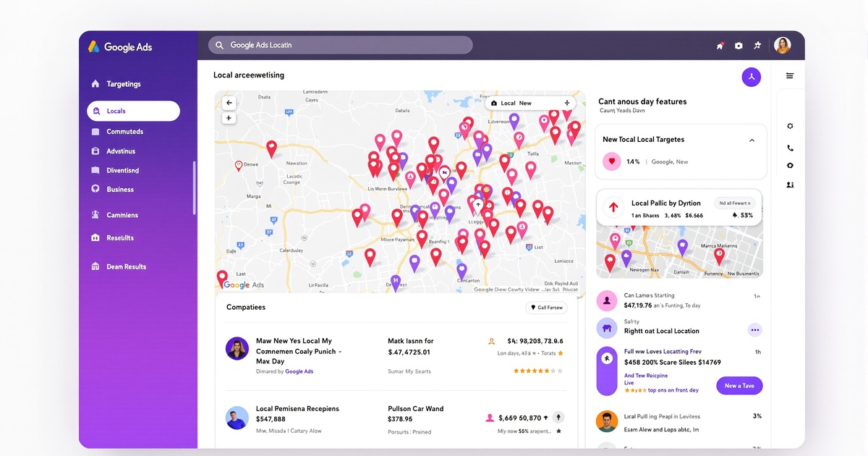Click the phone icon in the right sidebar

[x=790, y=148]
